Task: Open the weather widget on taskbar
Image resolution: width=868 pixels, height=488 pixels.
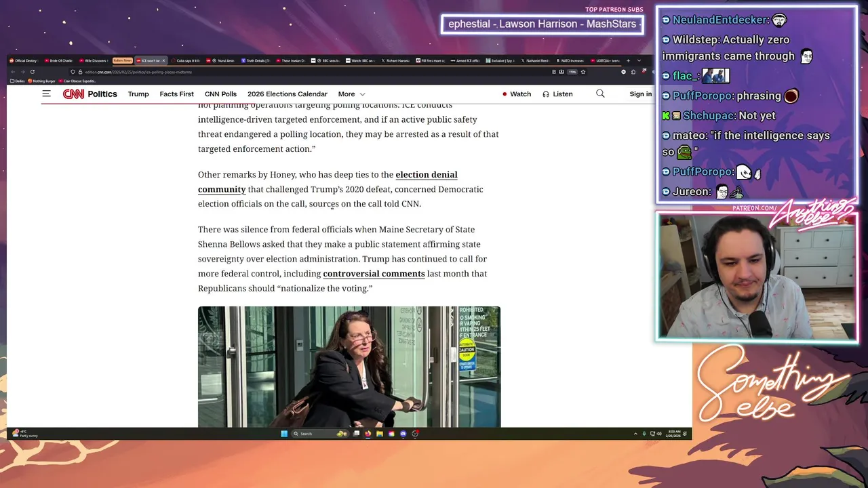Action: click(26, 434)
